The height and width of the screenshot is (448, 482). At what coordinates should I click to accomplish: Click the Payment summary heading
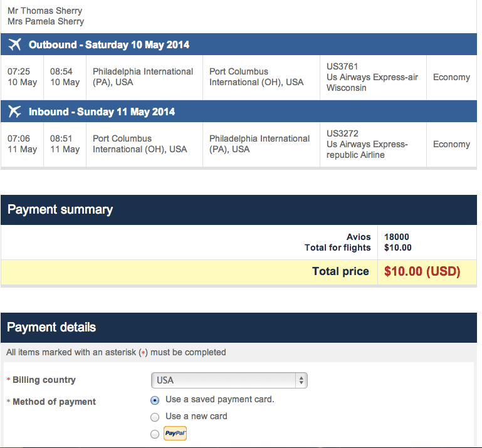[60, 209]
